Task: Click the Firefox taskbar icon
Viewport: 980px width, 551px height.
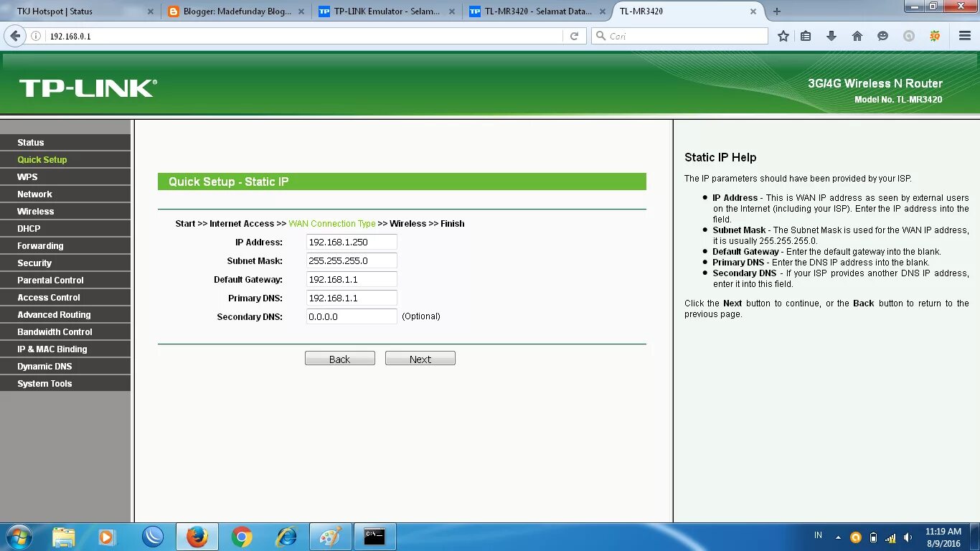Action: (197, 537)
